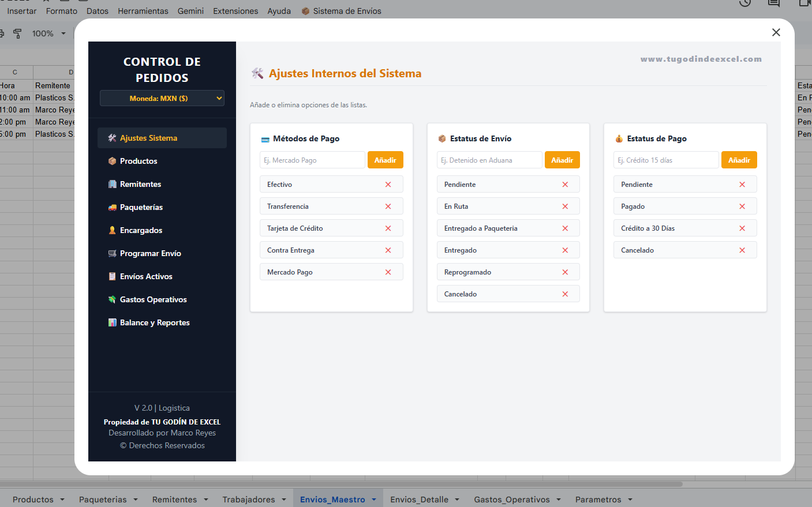The height and width of the screenshot is (507, 812).
Task: Click Añadir under Estatus de Envío
Action: (562, 160)
